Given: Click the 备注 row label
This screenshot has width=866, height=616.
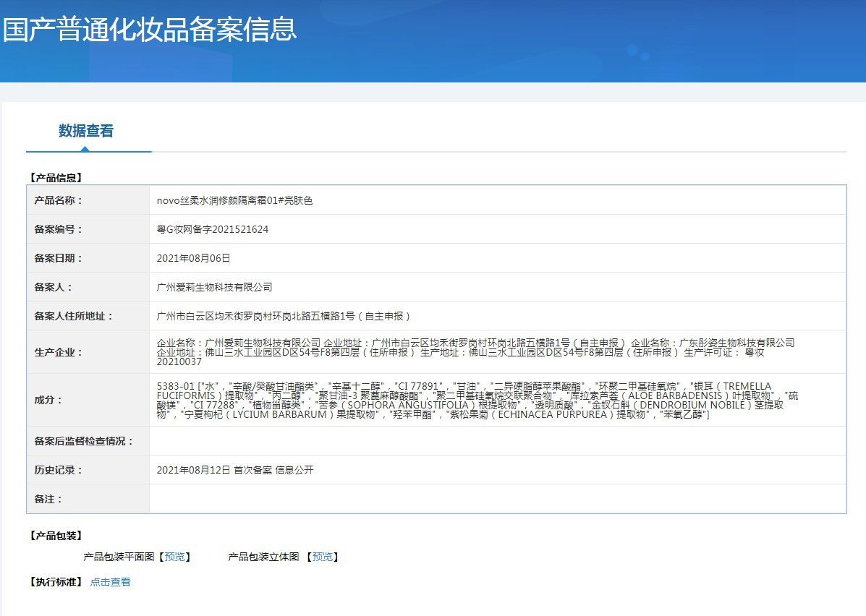Looking at the screenshot, I should pos(48,499).
